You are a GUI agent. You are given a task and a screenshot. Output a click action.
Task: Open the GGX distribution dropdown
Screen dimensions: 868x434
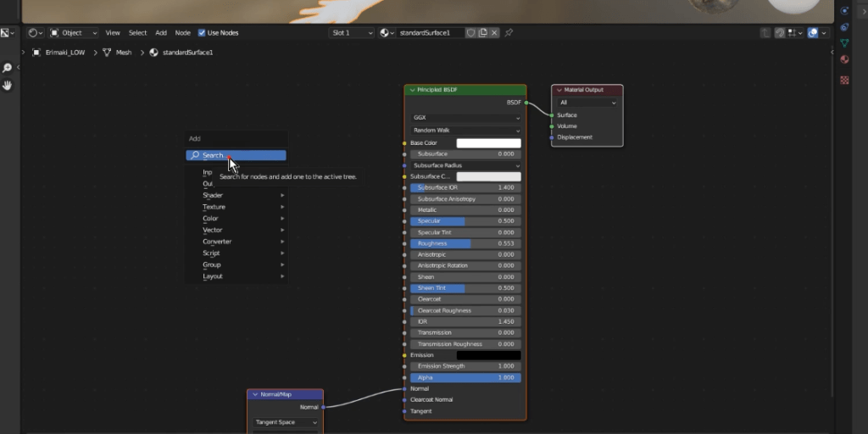pyautogui.click(x=465, y=118)
